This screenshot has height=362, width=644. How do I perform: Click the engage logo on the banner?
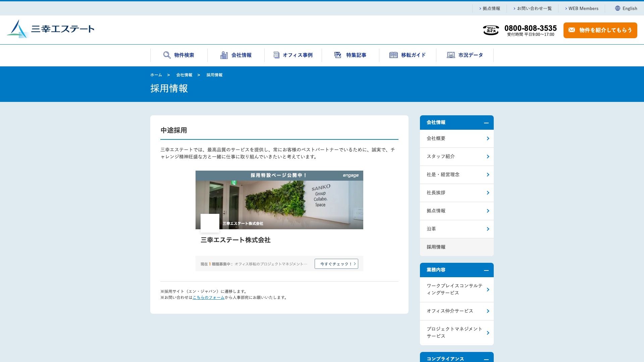click(x=351, y=175)
